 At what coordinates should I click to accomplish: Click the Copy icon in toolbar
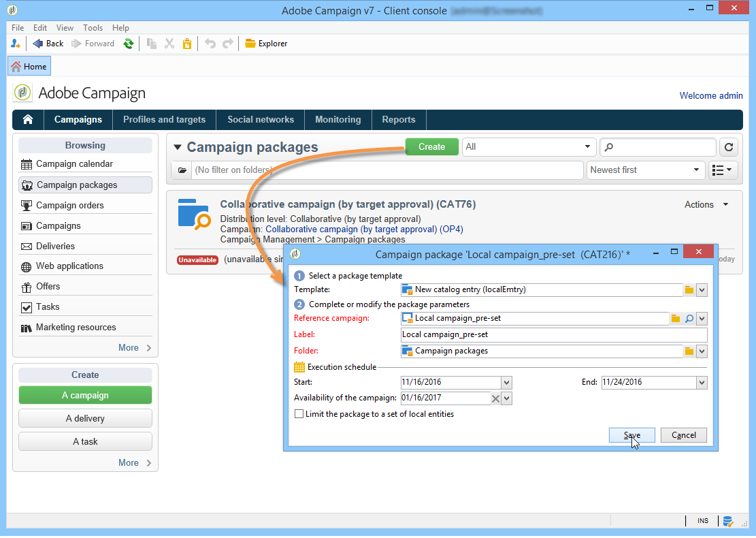click(151, 44)
